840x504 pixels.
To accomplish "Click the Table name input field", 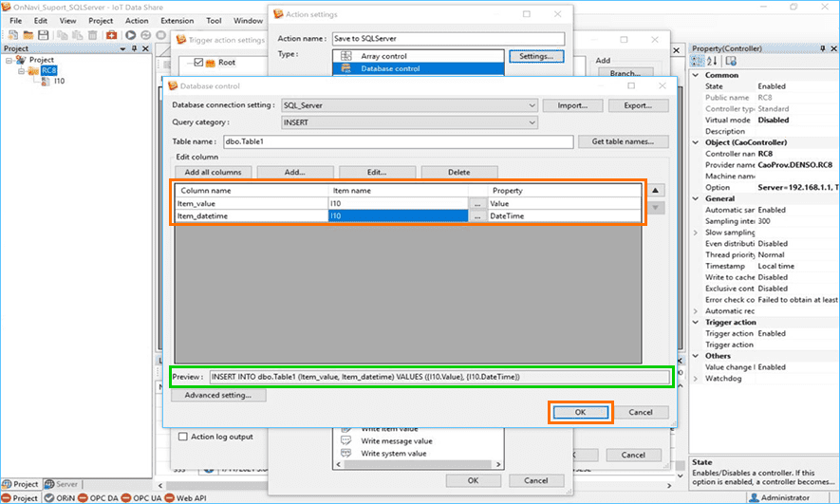I will 399,141.
